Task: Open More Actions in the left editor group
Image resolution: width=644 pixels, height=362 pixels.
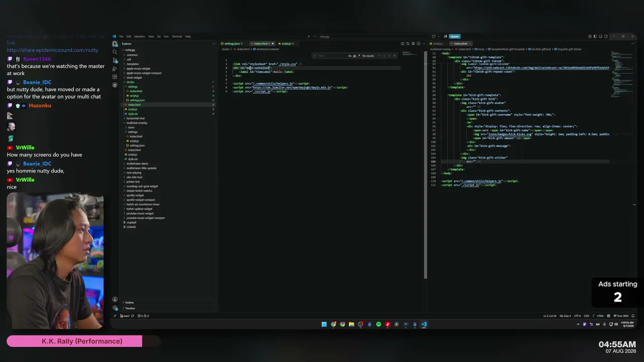Action: [423, 44]
